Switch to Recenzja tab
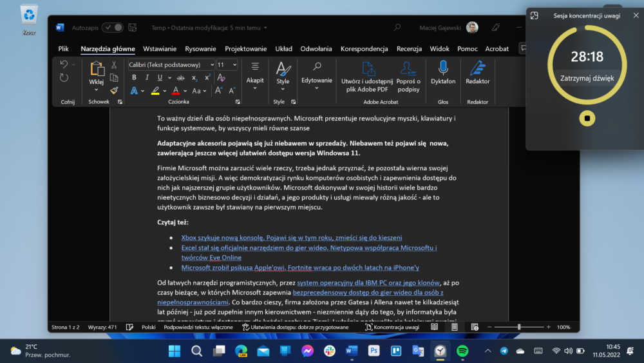The width and height of the screenshot is (644, 363). [409, 48]
